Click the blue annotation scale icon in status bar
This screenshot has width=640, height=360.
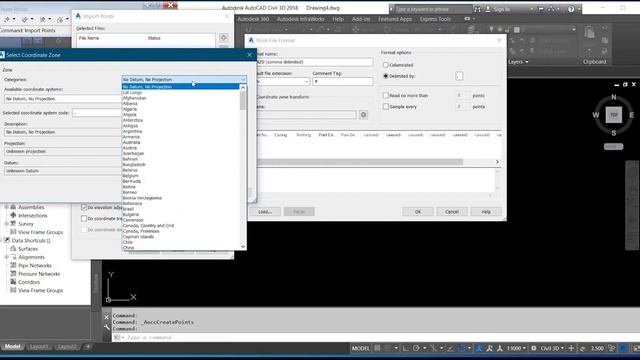tap(479, 348)
